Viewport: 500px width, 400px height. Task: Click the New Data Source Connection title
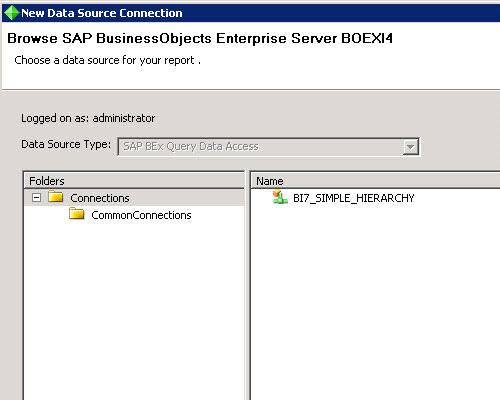(102, 13)
